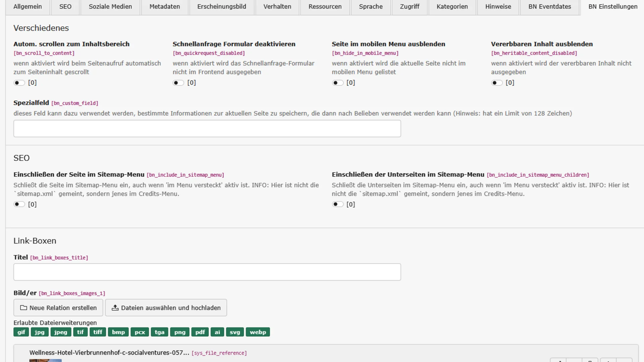Toggle Seite im mobilen Menu ausblenden
The image size is (644, 362).
[338, 83]
